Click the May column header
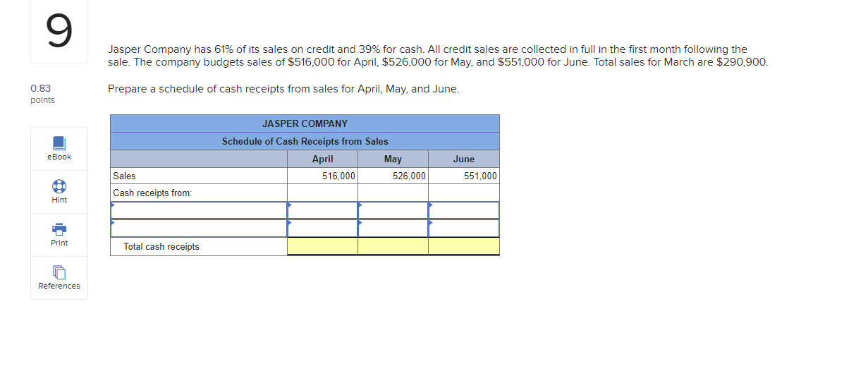Viewport: 868px width, 381px height. (x=393, y=159)
